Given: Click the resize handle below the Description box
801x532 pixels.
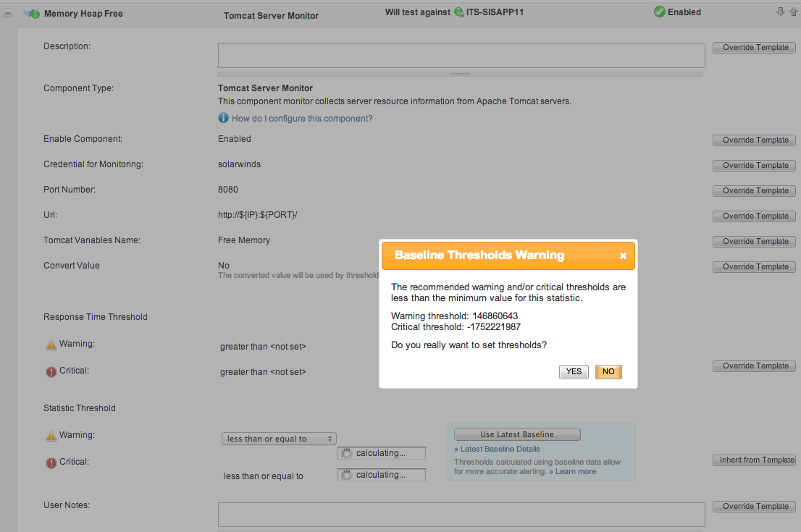Looking at the screenshot, I should 461,74.
